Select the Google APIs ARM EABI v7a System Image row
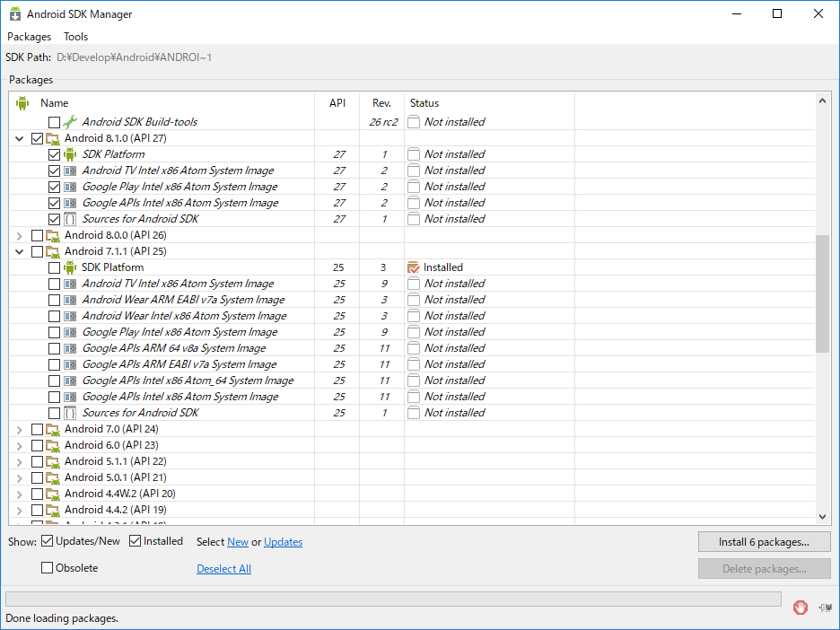The image size is (840, 630). 412,365
